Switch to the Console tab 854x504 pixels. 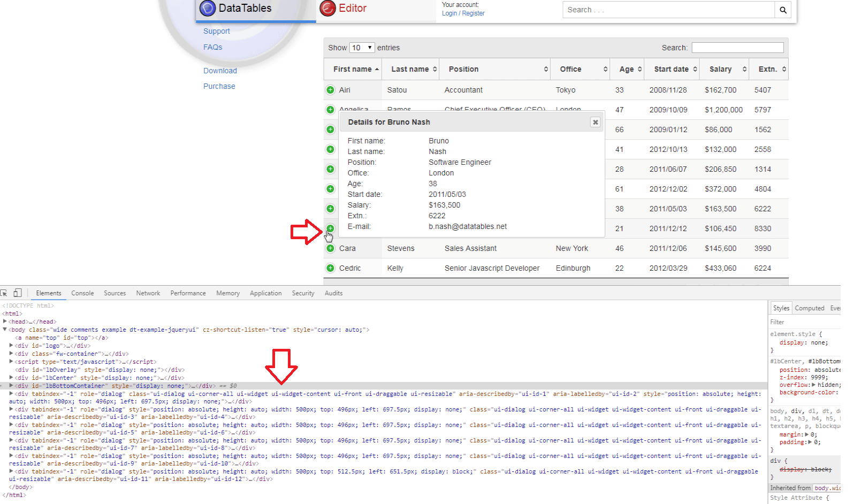pos(82,293)
